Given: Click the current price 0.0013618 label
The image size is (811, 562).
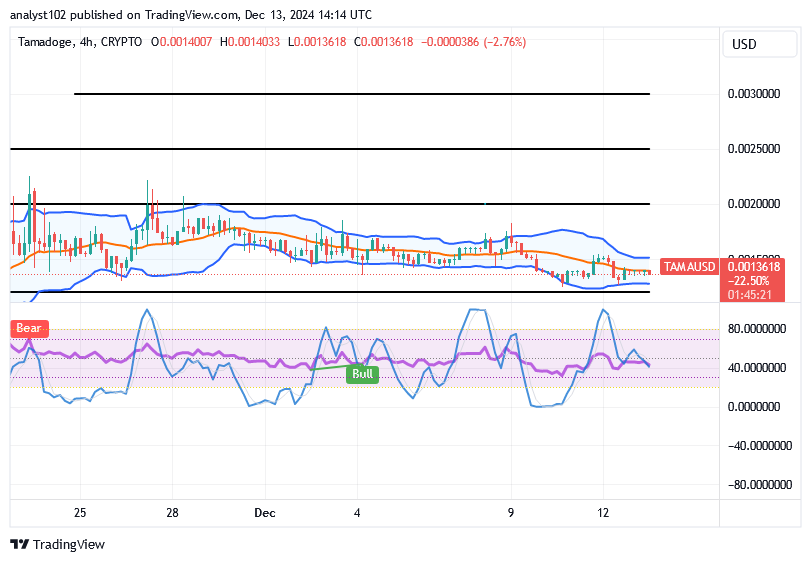Looking at the screenshot, I should click(754, 267).
